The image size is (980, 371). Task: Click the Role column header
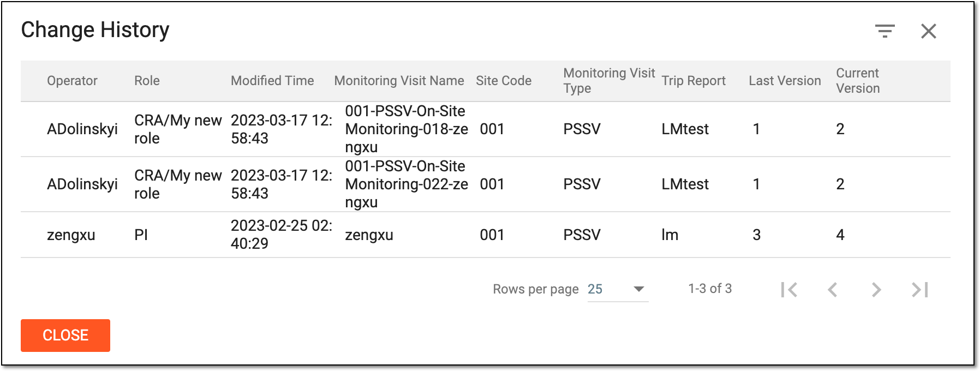coord(147,81)
